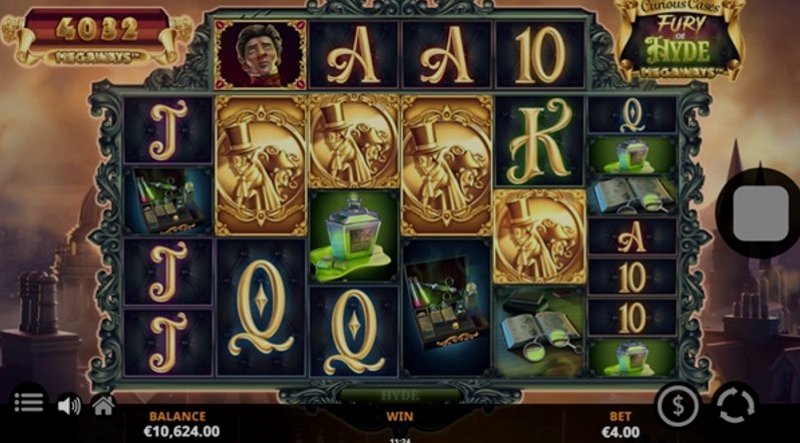The image size is (800, 443).
Task: Select the Hyde label below the reels
Action: coord(401,395)
